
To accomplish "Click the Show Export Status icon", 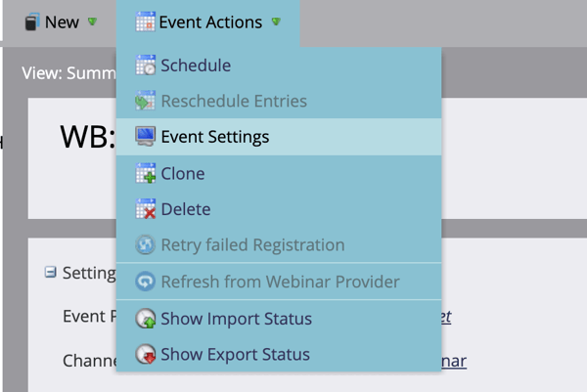I will tap(145, 354).
